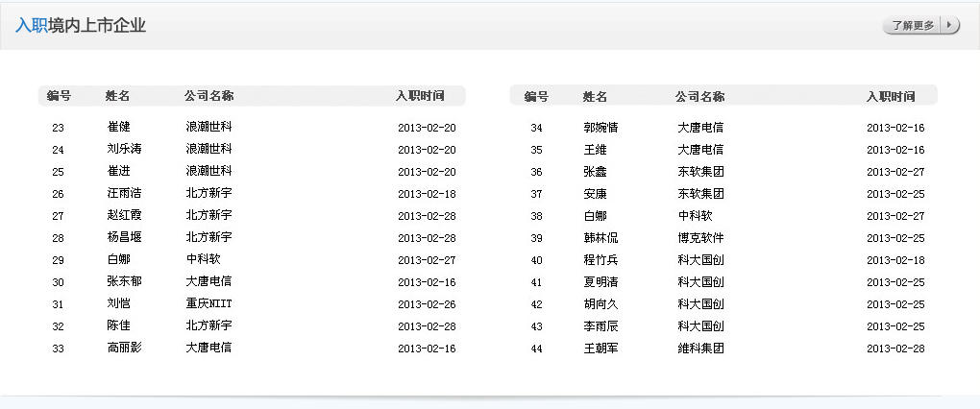Click the 入职时间 header in right table
The height and width of the screenshot is (409, 980).
click(890, 96)
